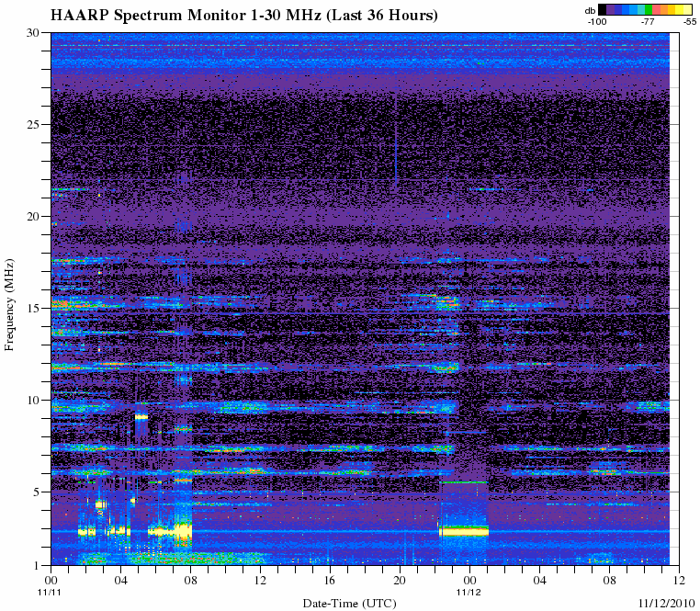The image size is (700, 611).
Task: Pick the pale yellow swatch in the db legend
Action: 687,9
